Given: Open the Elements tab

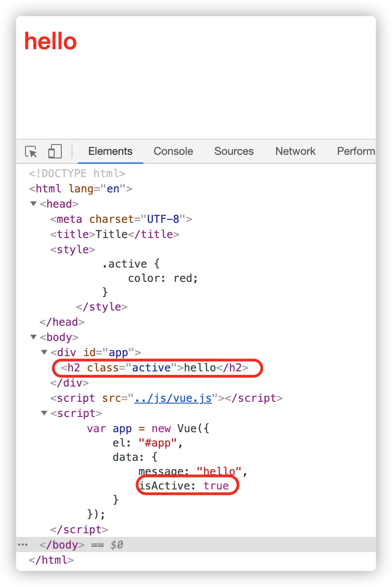Looking at the screenshot, I should (x=111, y=151).
